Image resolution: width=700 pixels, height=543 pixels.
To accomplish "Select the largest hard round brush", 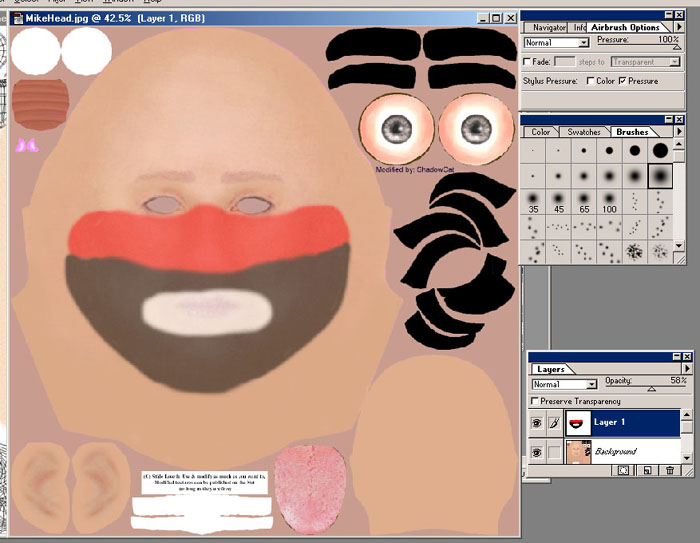I will click(x=660, y=151).
